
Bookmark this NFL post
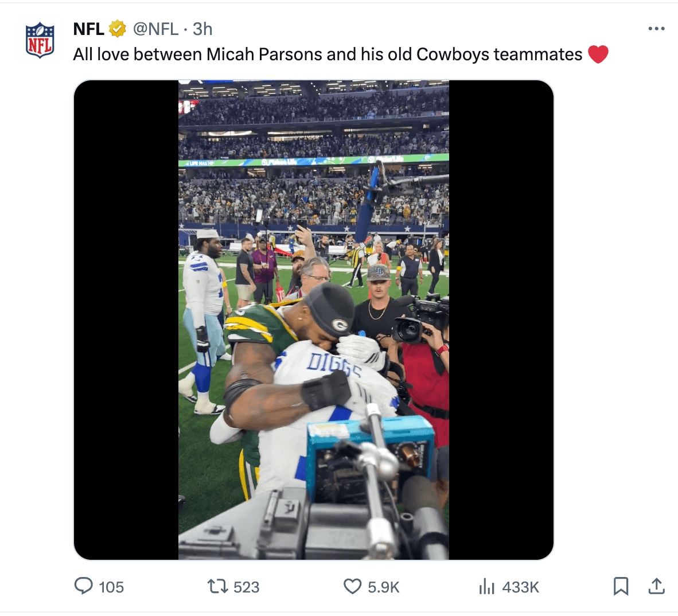[621, 586]
